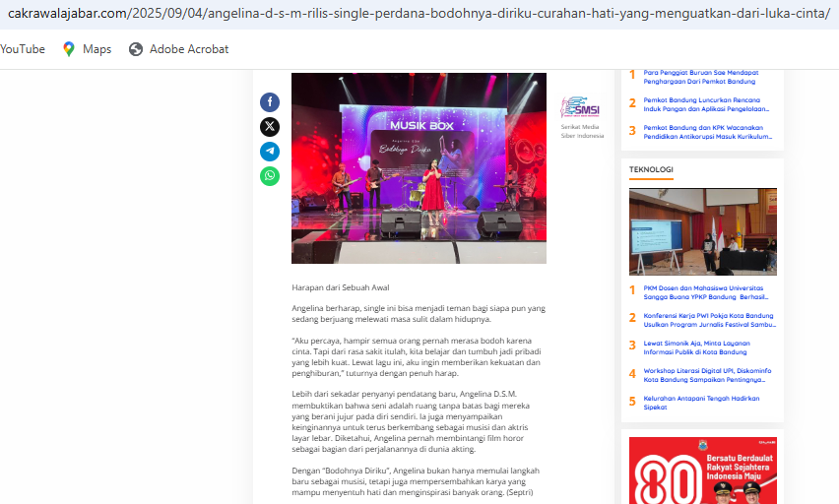The image size is (839, 504).
Task: Open the TEKNOLOGI section heading
Action: [x=651, y=170]
